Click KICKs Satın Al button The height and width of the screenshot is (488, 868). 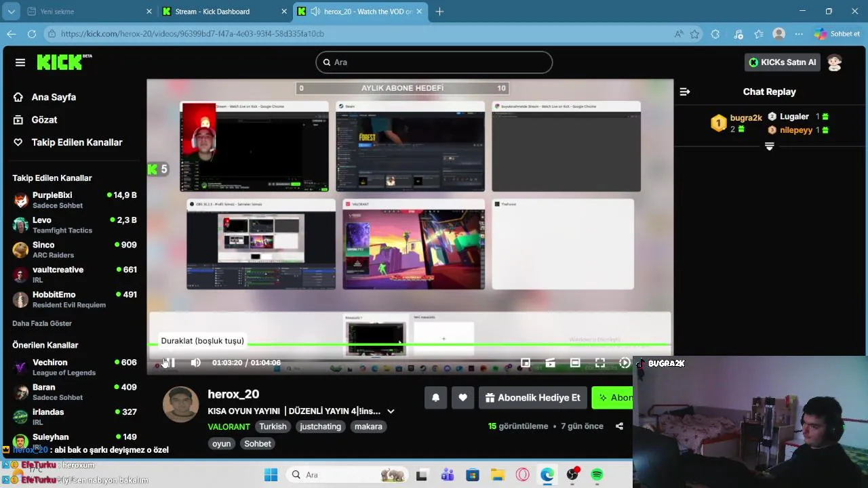click(782, 62)
